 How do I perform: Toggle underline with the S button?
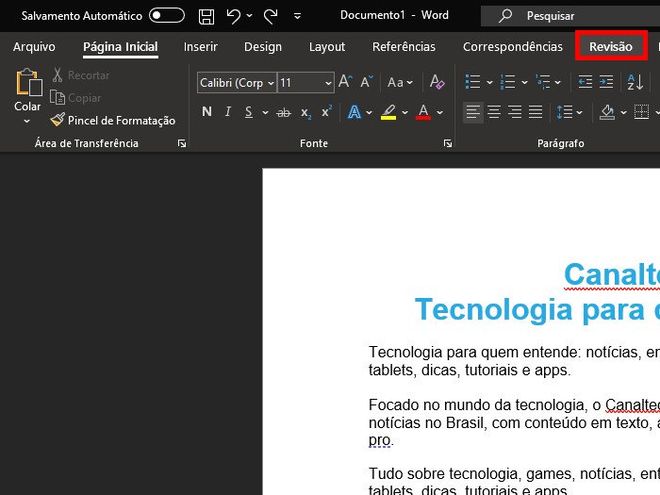pyautogui.click(x=249, y=112)
